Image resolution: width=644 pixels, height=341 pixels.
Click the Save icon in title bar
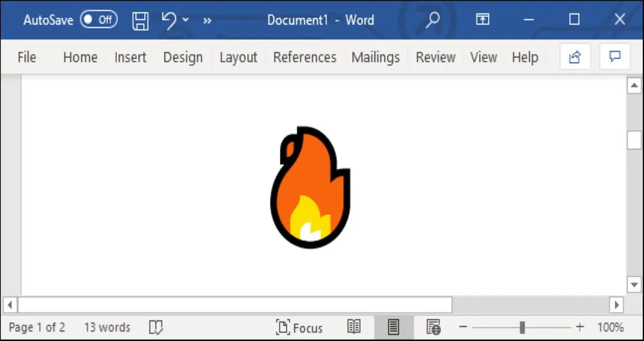(x=140, y=20)
